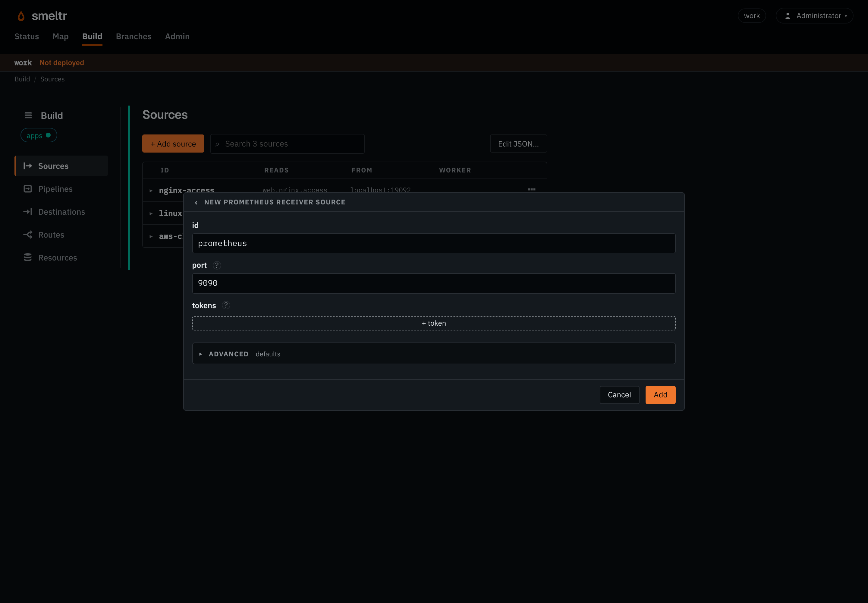This screenshot has height=603, width=868.
Task: Expand the nginx-access source row
Action: [x=151, y=191]
